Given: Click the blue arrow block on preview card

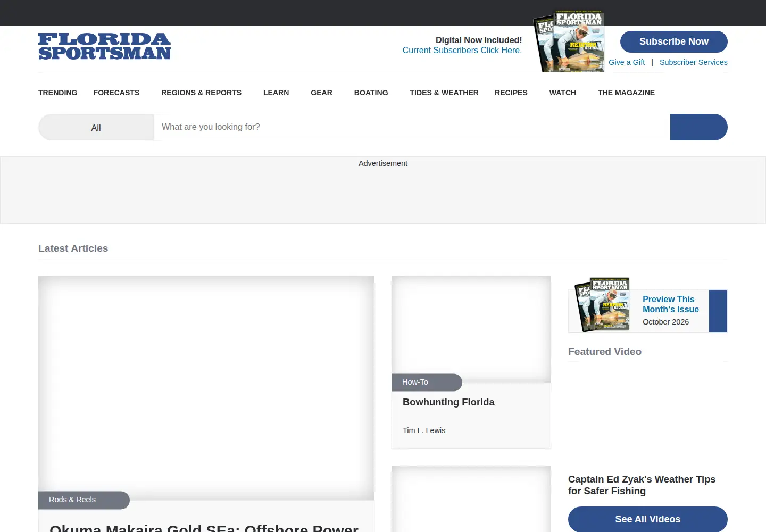Looking at the screenshot, I should pyautogui.click(x=718, y=311).
